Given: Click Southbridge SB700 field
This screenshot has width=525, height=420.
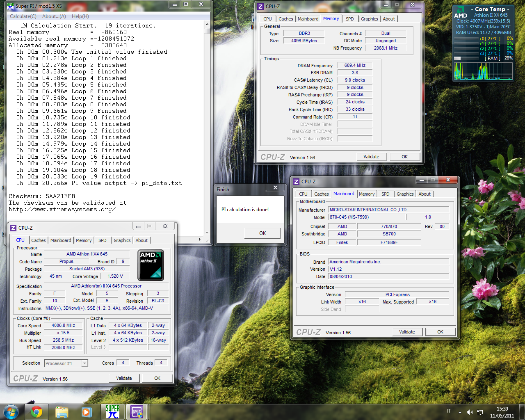Looking at the screenshot, I should 389,234.
